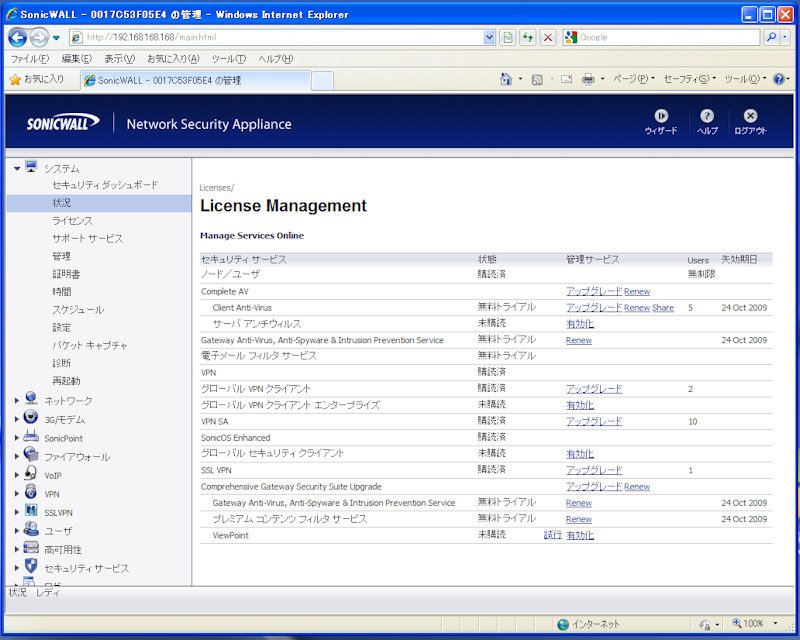The height and width of the screenshot is (640, 800).
Task: Select 再起動 in system menu
Action: 66,381
